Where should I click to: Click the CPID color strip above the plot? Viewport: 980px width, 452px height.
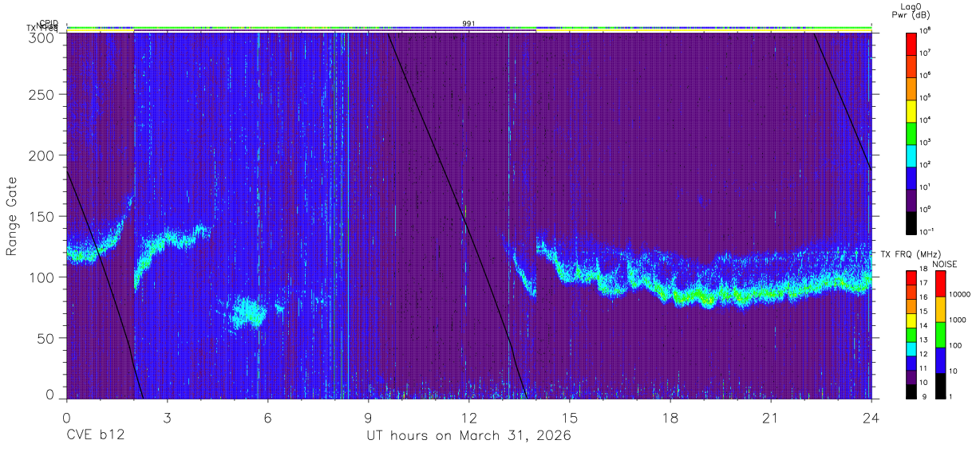point(469,28)
